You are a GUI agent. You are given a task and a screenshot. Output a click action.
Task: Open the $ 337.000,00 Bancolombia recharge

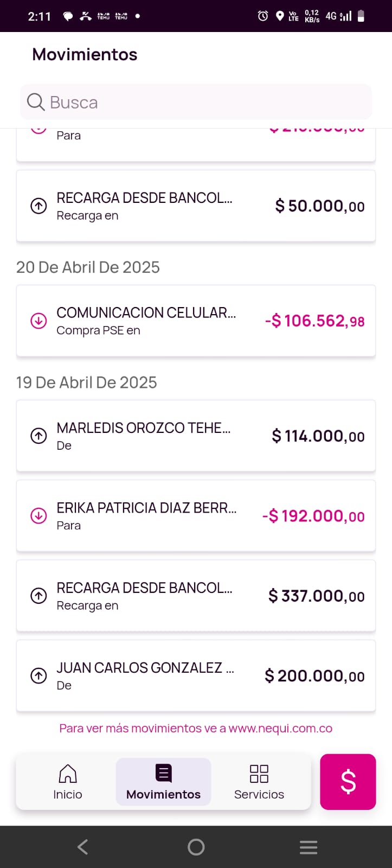pyautogui.click(x=196, y=596)
